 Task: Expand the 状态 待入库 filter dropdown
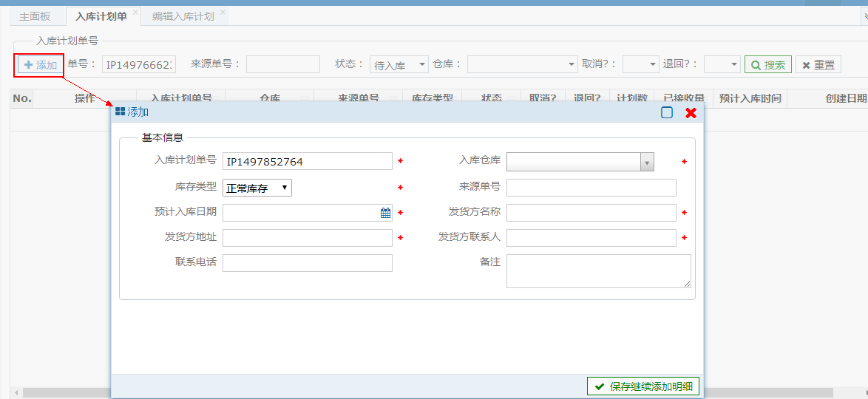[x=399, y=64]
